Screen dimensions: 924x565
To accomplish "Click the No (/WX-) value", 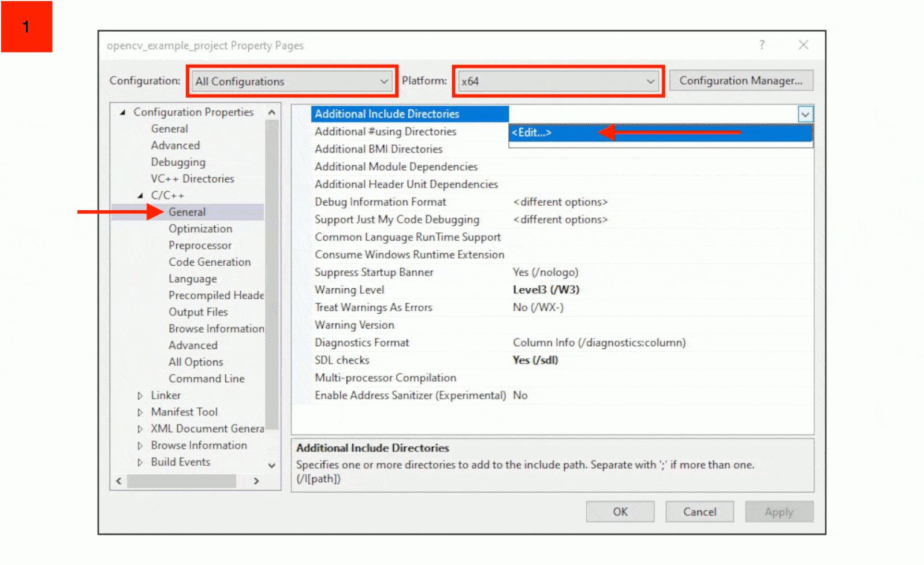I will pyautogui.click(x=538, y=308).
